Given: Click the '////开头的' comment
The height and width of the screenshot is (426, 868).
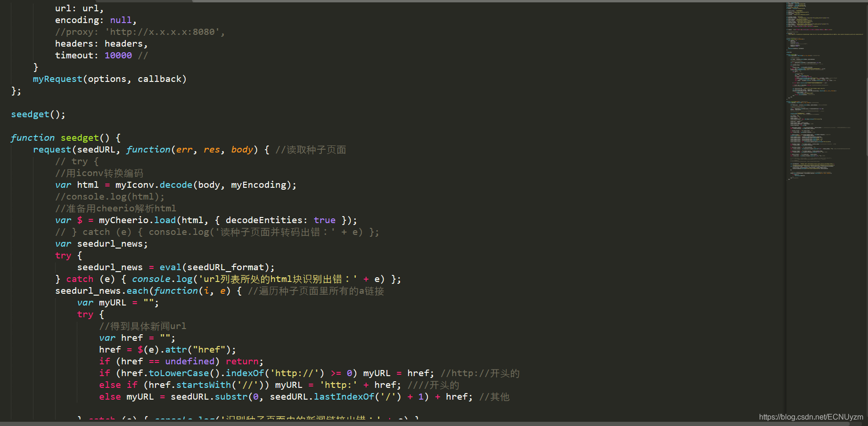Looking at the screenshot, I should pos(434,385).
